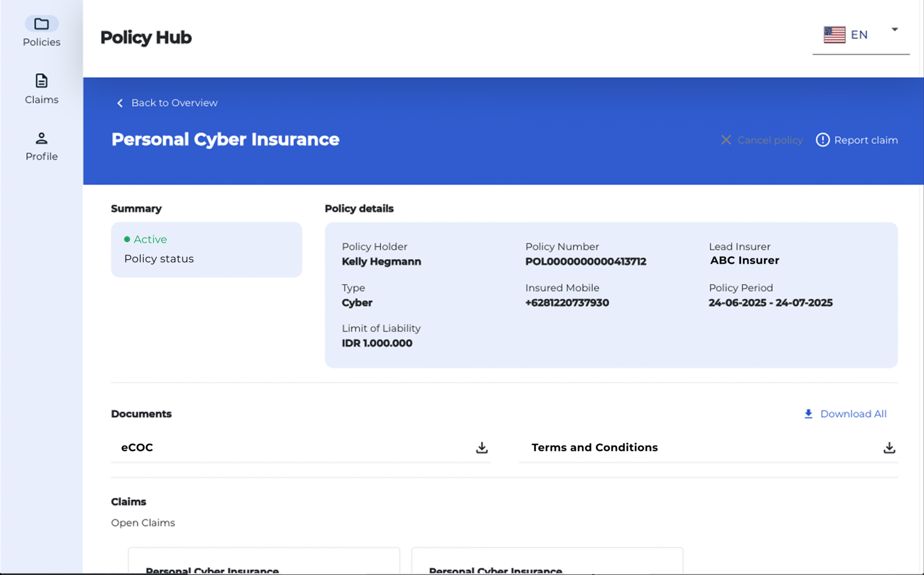Click the policy number POL0000000000413712
Screen dimensions: 924x575
click(x=586, y=262)
